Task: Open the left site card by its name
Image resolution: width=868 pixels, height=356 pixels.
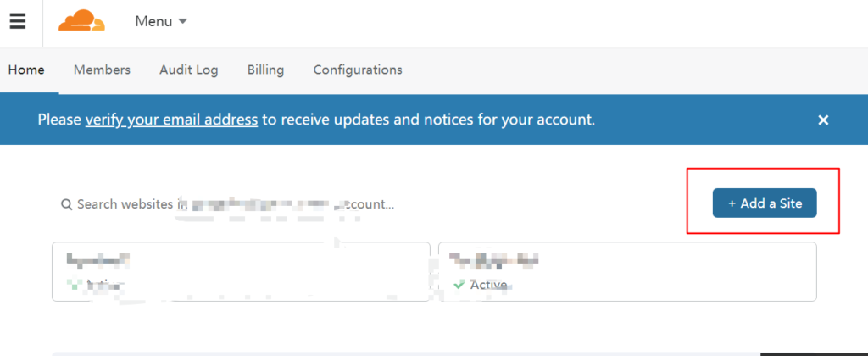Action: point(97,259)
